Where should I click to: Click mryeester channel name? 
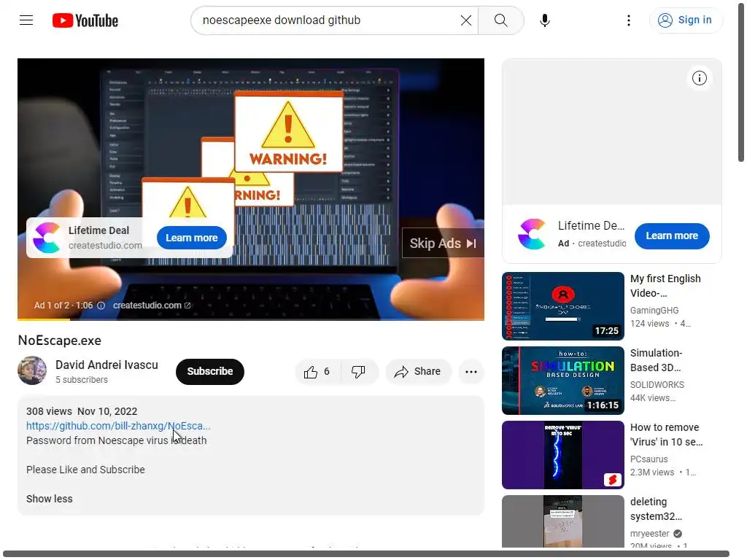tap(650, 533)
